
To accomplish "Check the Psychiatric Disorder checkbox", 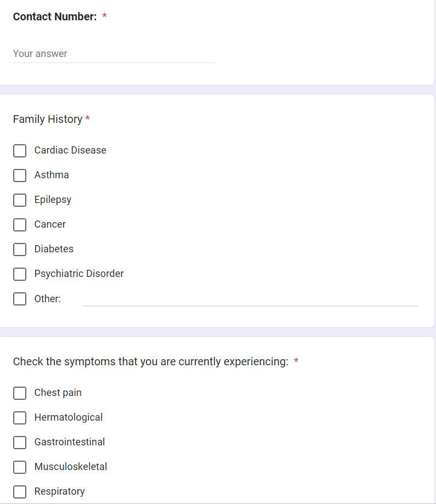I will coord(20,274).
